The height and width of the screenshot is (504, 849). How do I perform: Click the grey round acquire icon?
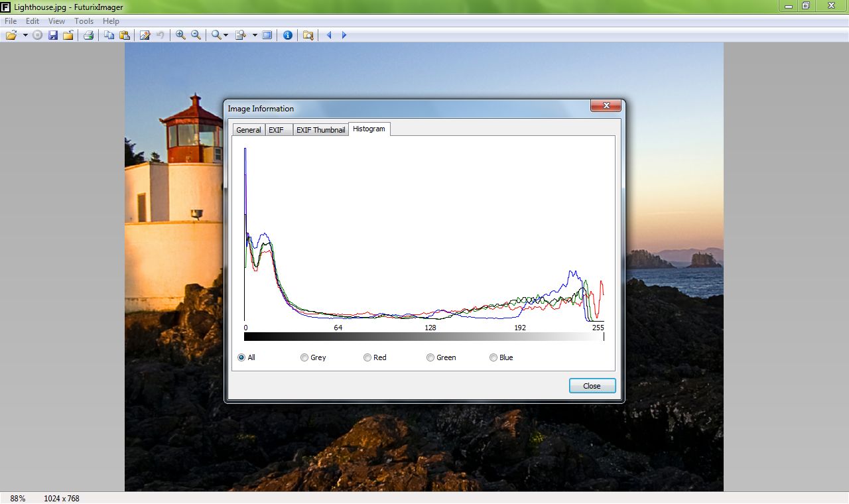[38, 35]
